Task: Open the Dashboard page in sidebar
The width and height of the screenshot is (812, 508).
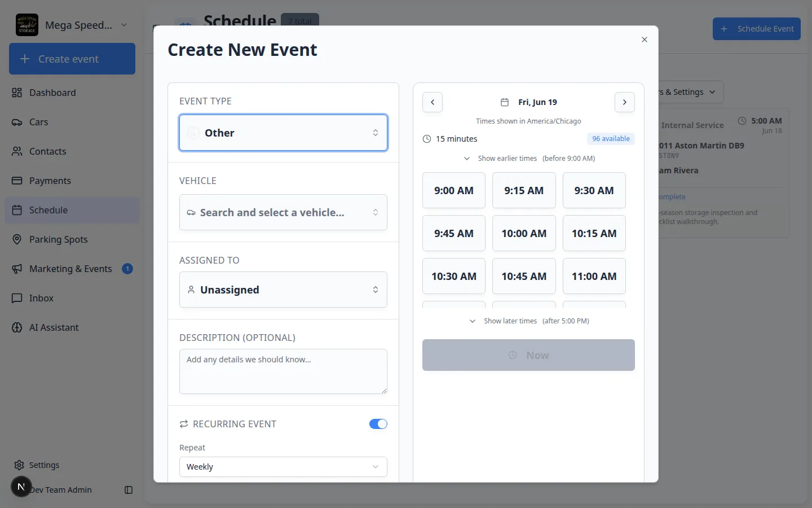Action: [72, 93]
